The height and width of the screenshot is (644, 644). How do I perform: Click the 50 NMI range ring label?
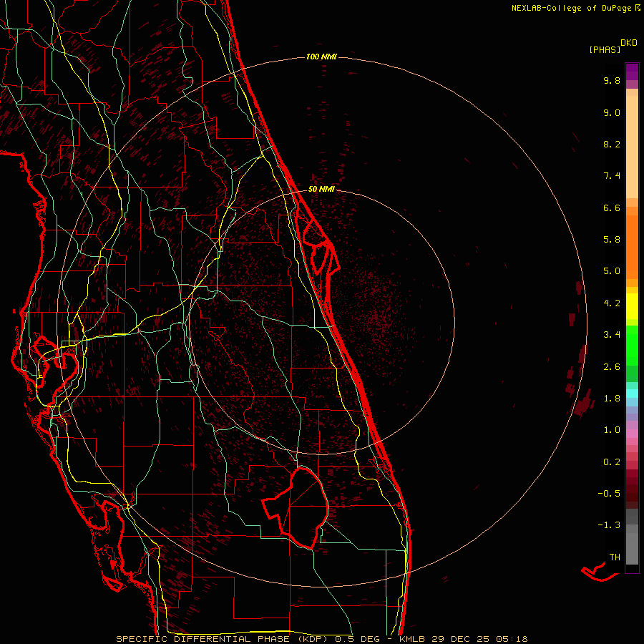[x=321, y=189]
